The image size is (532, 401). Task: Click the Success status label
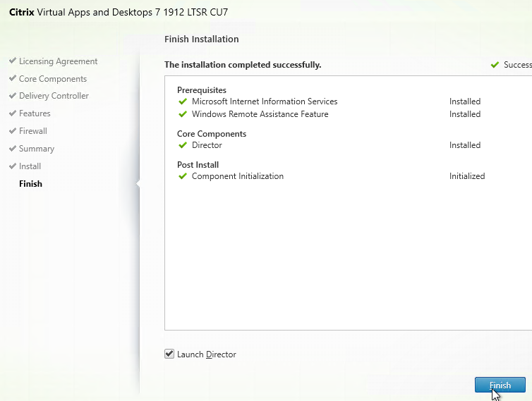(518, 65)
